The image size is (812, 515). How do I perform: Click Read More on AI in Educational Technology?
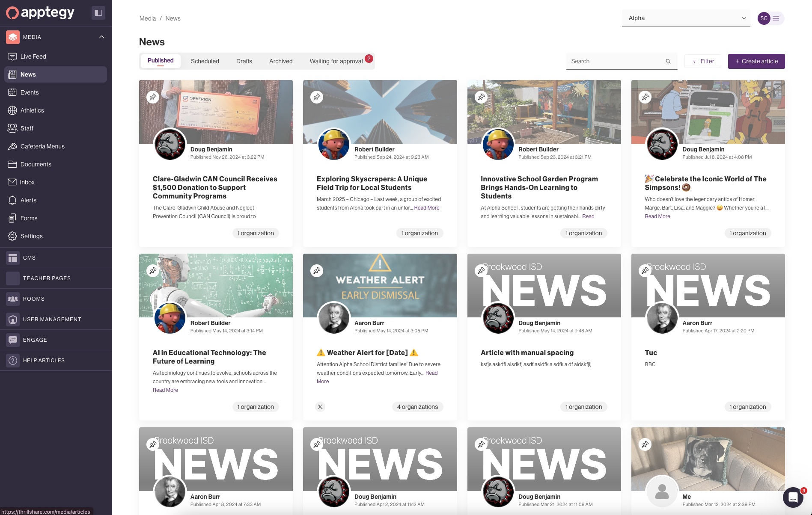[165, 390]
